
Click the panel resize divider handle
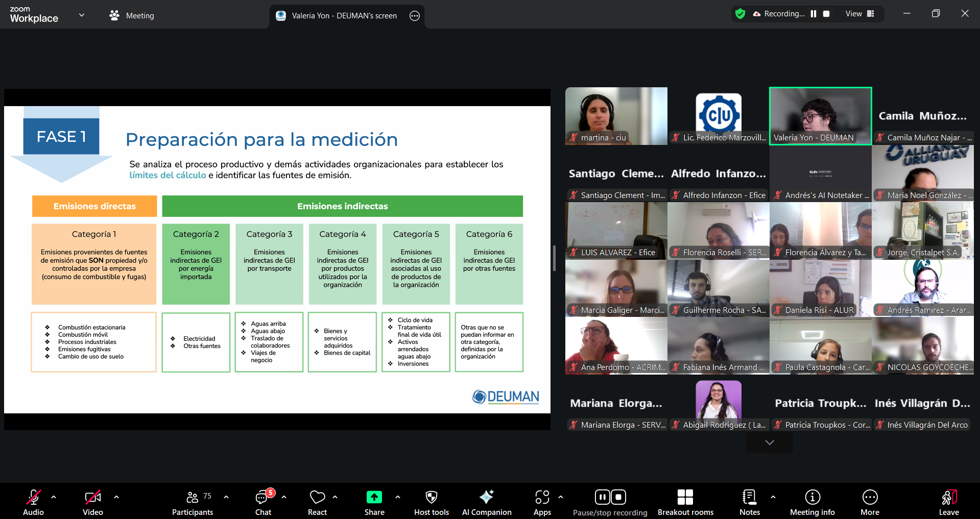(554, 258)
